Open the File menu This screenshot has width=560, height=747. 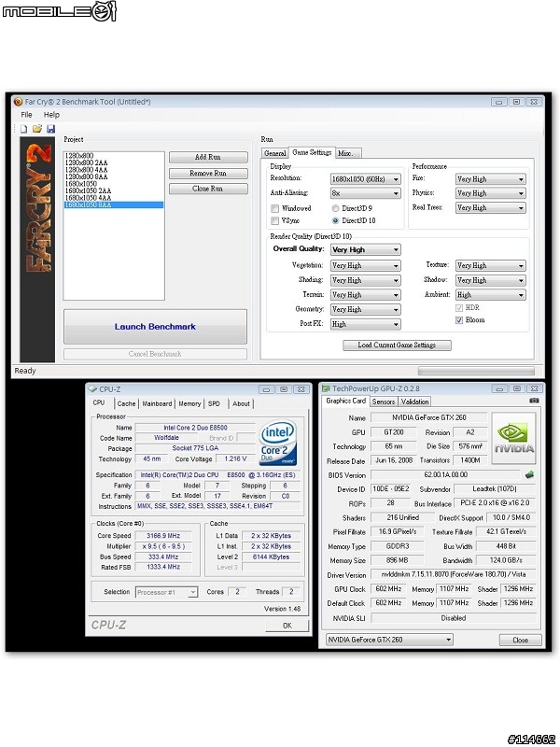click(27, 115)
